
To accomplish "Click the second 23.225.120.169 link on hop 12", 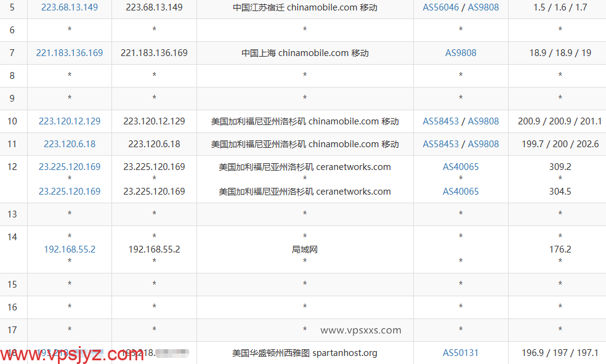I will (69, 191).
